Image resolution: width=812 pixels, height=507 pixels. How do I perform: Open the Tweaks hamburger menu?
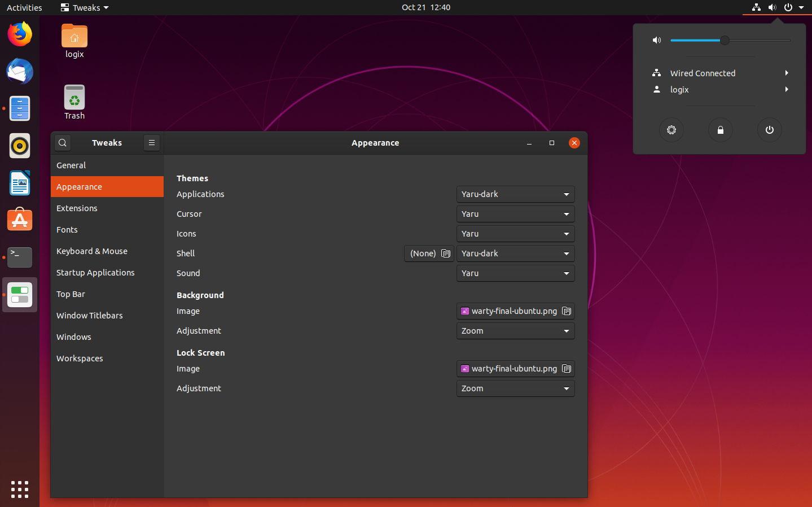[152, 143]
